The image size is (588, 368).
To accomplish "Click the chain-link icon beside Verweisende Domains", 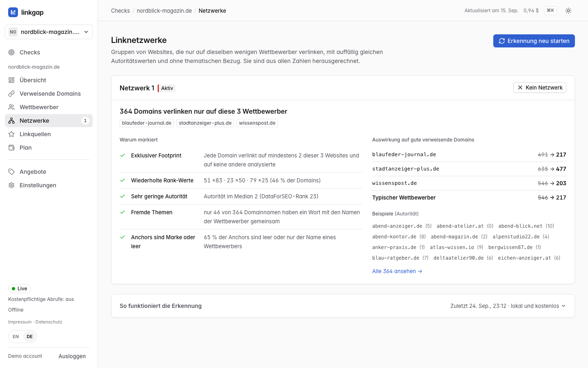I will point(11,94).
